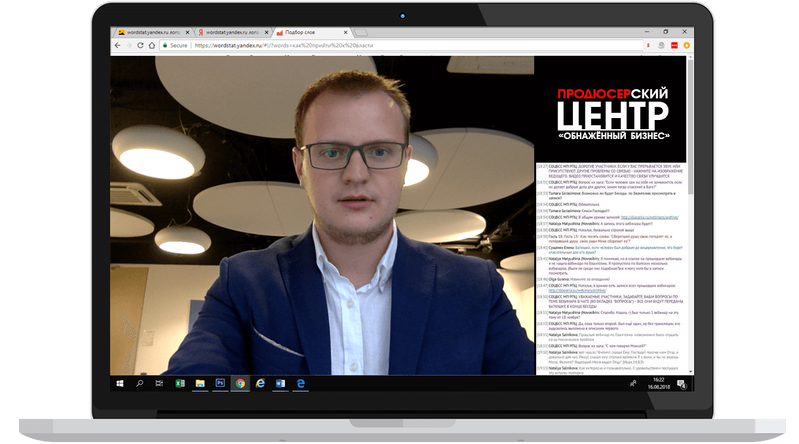
Task: Click the scrollbar up arrow
Action: point(690,58)
